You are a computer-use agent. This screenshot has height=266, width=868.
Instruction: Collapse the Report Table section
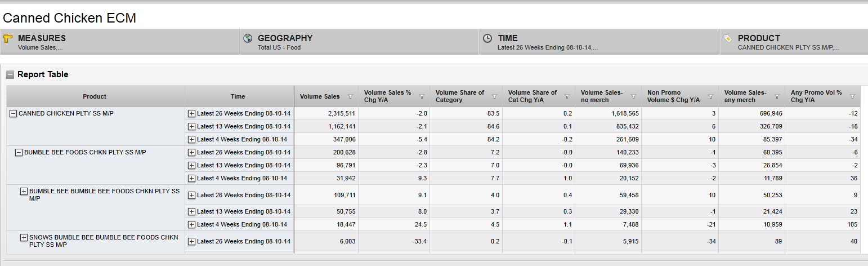(10, 74)
